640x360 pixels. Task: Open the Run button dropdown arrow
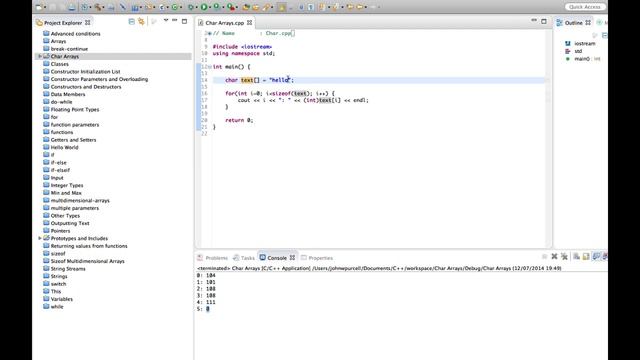210,7
